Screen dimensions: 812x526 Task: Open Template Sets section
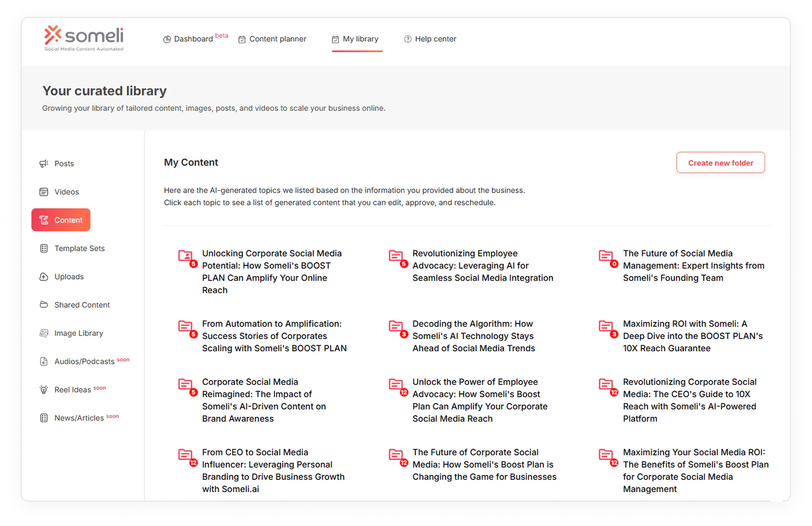[x=72, y=248]
